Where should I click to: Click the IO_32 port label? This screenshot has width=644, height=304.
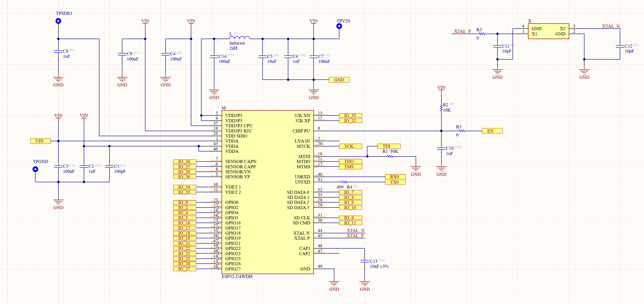[x=350, y=121]
